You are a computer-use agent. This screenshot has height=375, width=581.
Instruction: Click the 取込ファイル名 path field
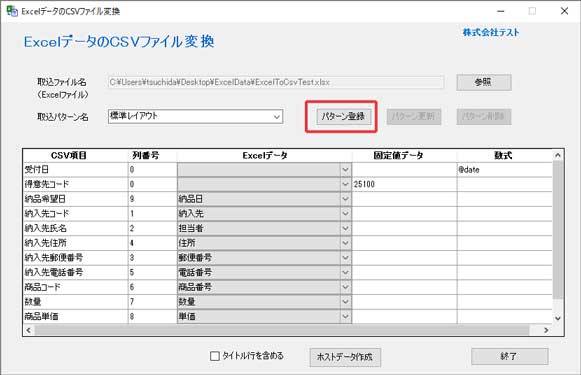point(276,82)
